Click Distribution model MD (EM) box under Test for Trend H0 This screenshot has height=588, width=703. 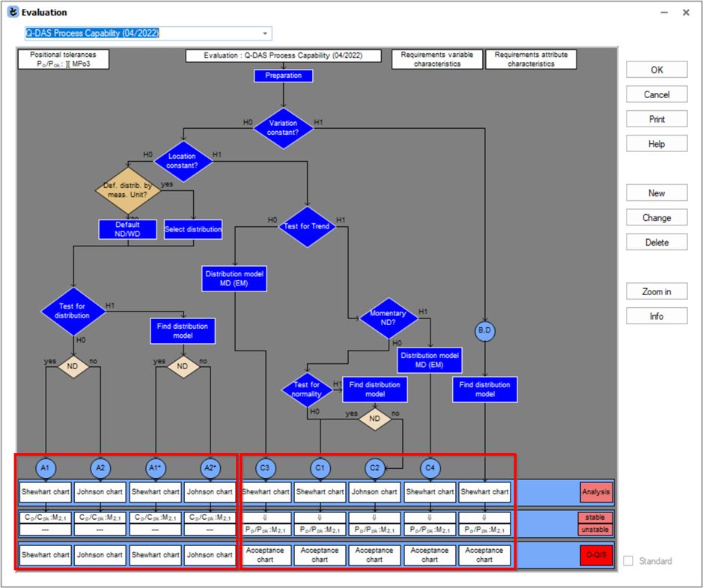(x=234, y=279)
